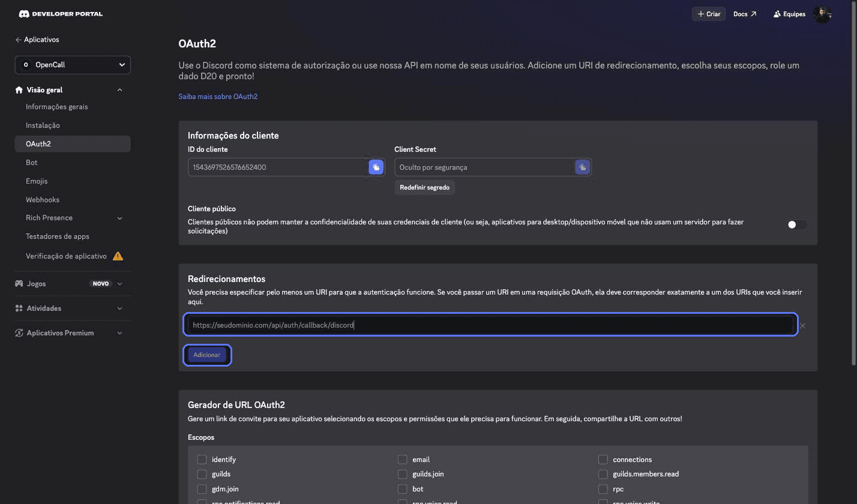This screenshot has height=504, width=857.
Task: Check the identify scope
Action: point(202,460)
